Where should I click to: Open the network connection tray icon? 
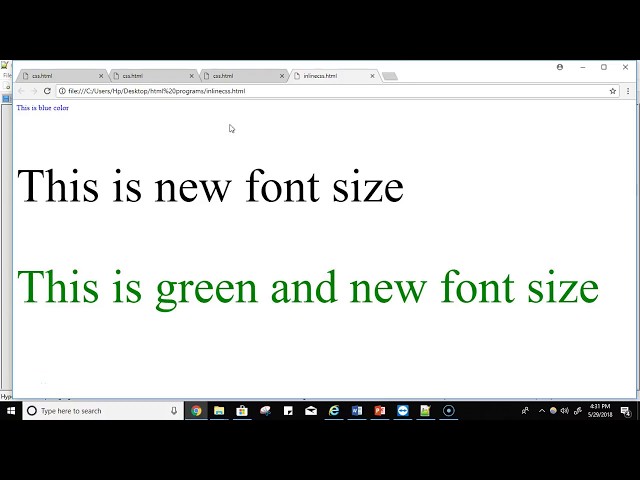pyautogui.click(x=578, y=411)
